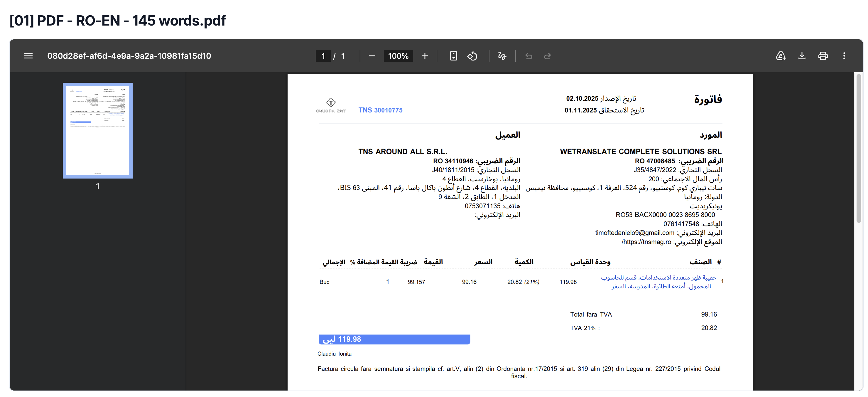
Task: Zoom out with the minus icon
Action: [x=372, y=56]
